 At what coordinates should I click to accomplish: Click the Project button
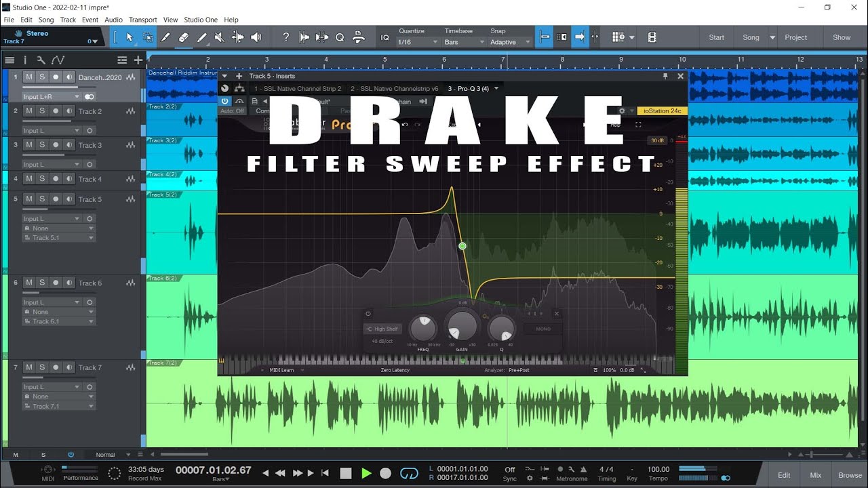(x=796, y=37)
